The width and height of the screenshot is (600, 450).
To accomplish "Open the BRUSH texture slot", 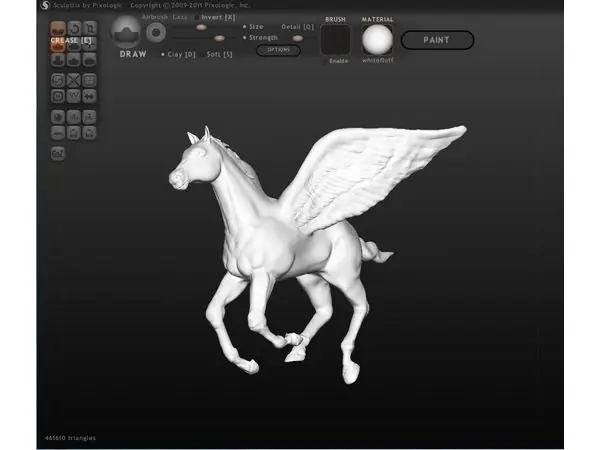I will 336,40.
